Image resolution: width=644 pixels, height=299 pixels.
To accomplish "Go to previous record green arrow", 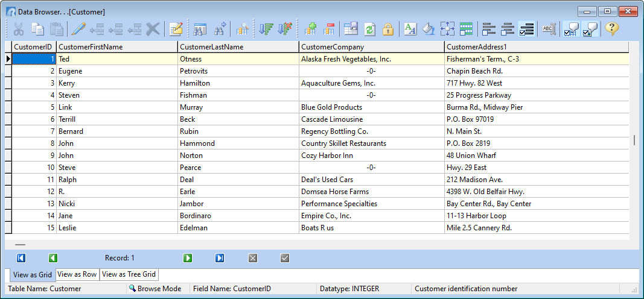I will coord(53,258).
